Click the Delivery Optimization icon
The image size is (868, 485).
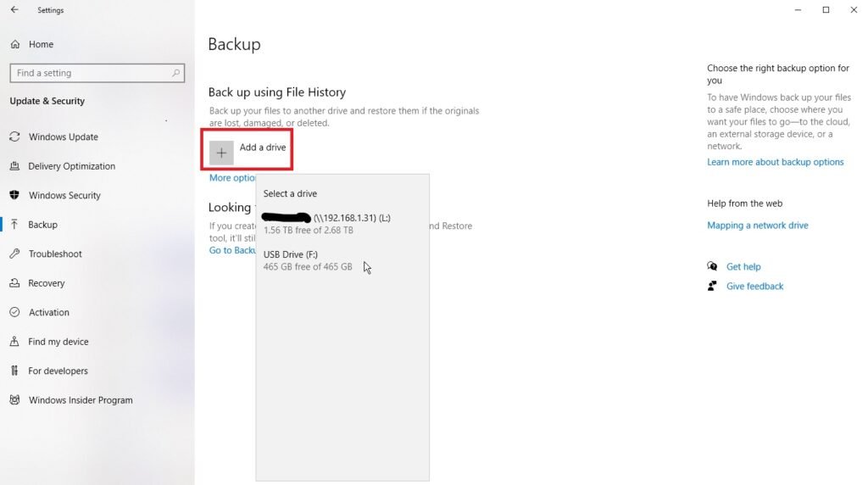[15, 166]
